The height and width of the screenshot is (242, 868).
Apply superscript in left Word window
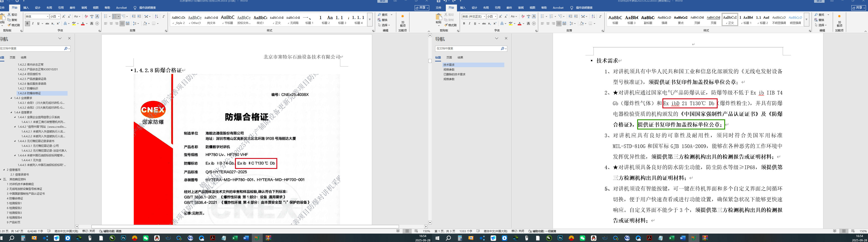[58, 24]
